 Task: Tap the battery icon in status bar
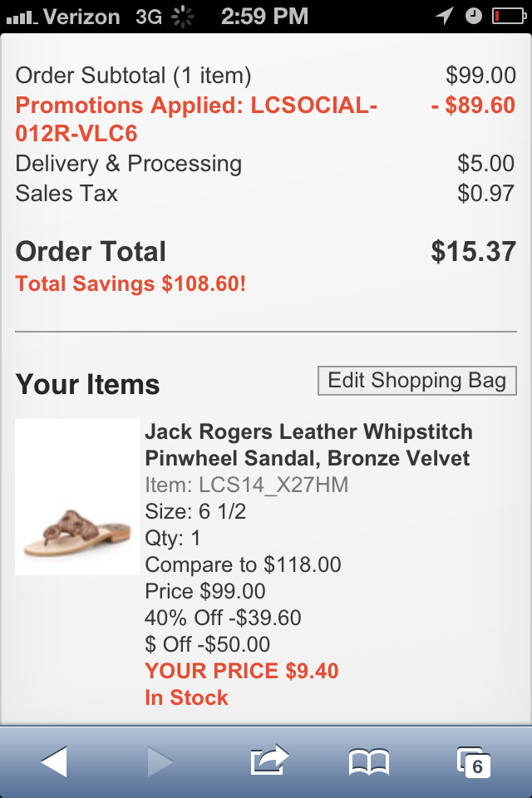(508, 16)
